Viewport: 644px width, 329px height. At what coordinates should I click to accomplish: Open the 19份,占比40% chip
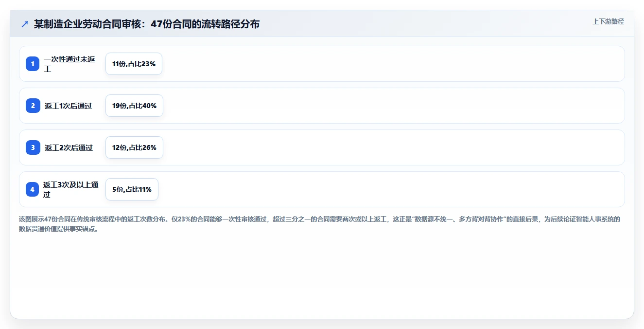(x=134, y=106)
